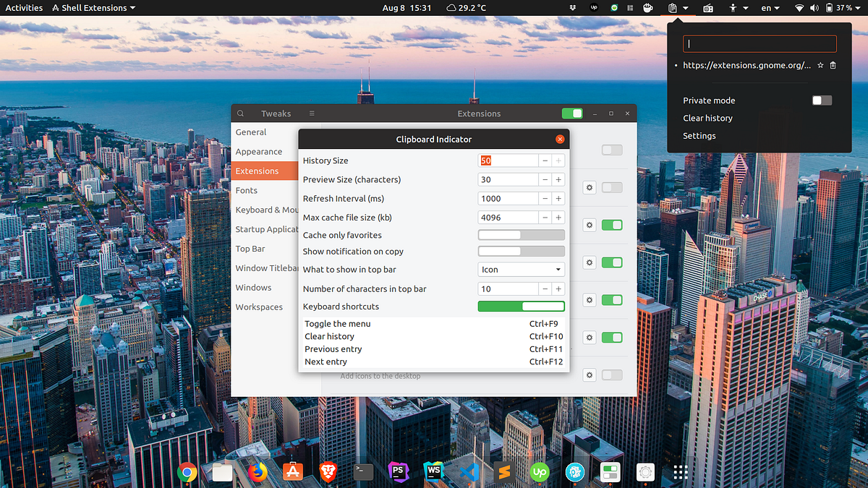Launch PhpStorm from the dock
Screen dimensions: 868x488
pyautogui.click(x=399, y=471)
